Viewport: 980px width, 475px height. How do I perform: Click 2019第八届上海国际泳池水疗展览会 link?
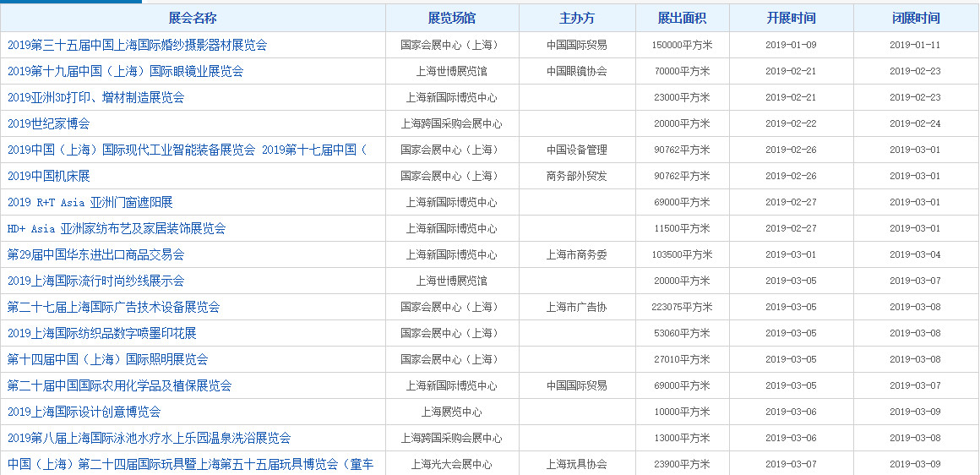pyautogui.click(x=149, y=439)
